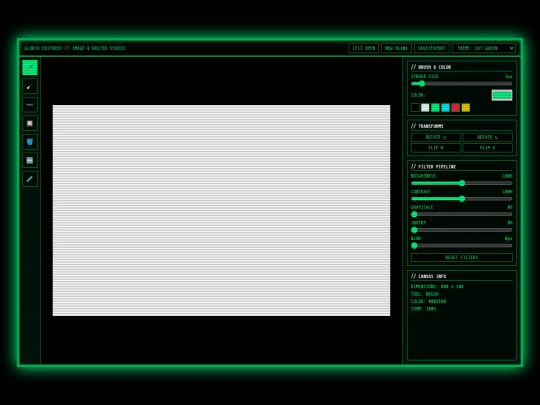Select the gray striped square tool icon
Screen dimensions: 540x405
click(30, 160)
